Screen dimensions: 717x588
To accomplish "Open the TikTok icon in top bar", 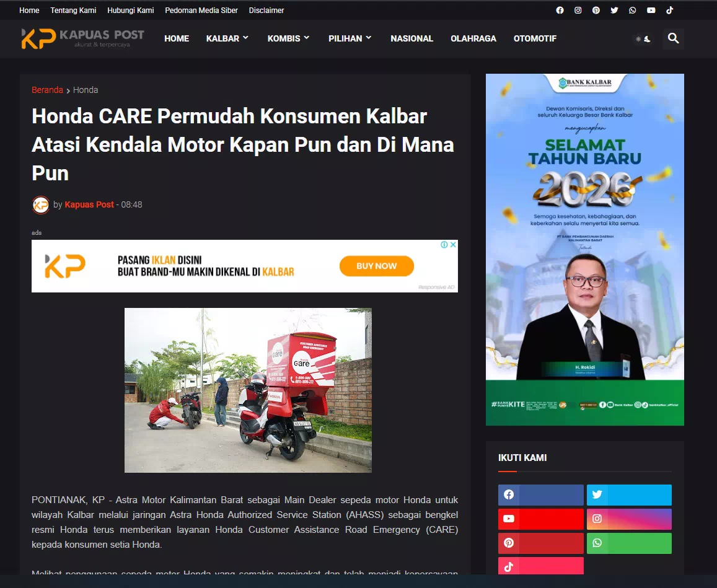I will pos(669,10).
